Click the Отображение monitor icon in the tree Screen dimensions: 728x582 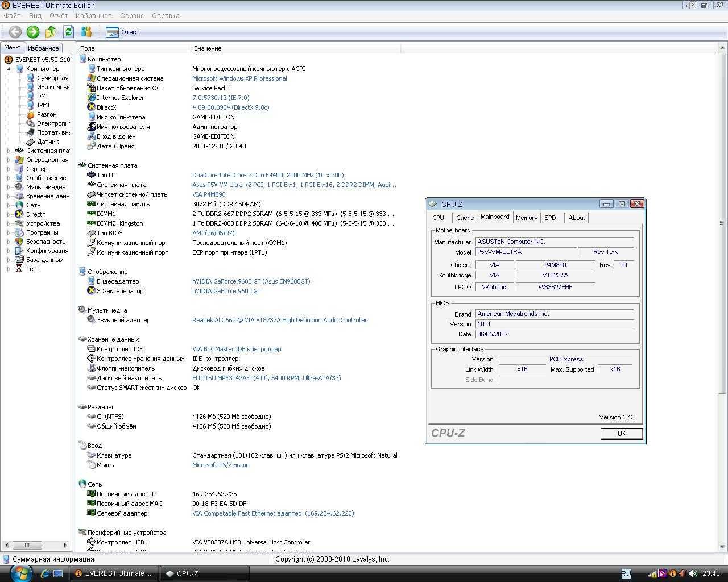[x=19, y=178]
